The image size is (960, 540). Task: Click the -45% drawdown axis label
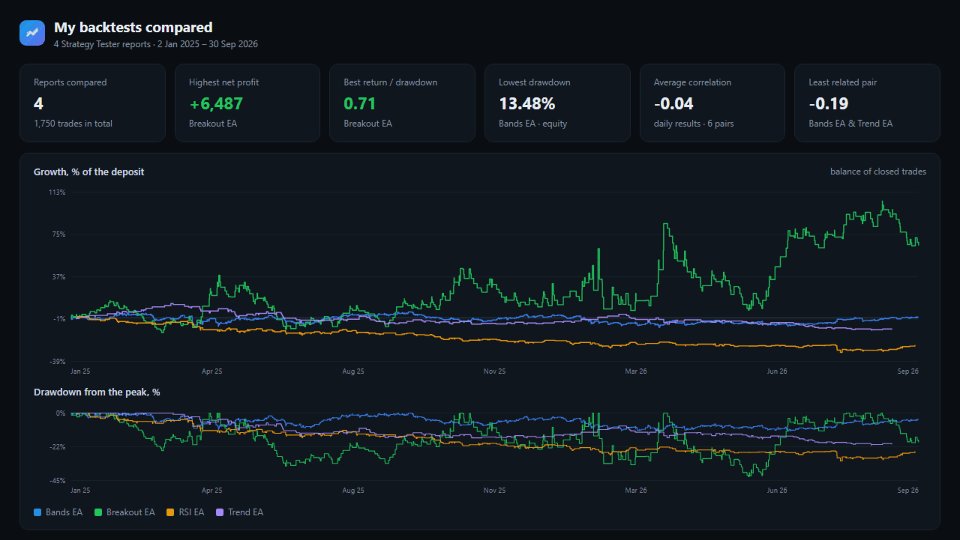click(58, 481)
